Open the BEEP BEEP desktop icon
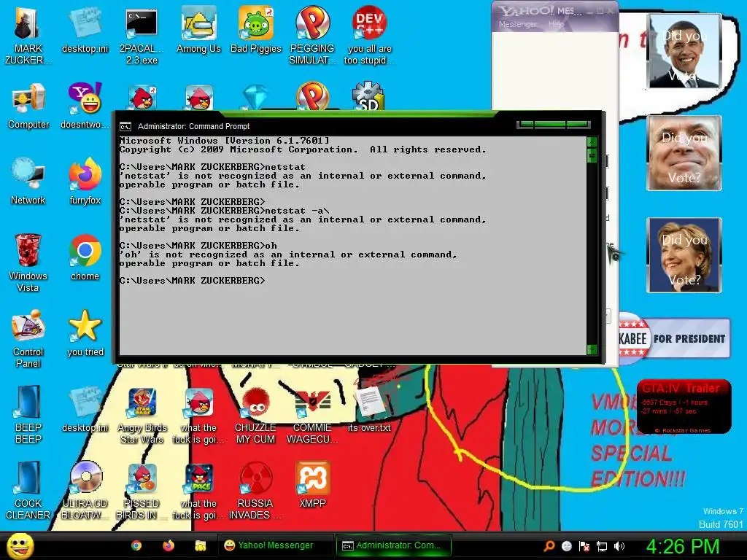The height and width of the screenshot is (560, 747). 28,414
